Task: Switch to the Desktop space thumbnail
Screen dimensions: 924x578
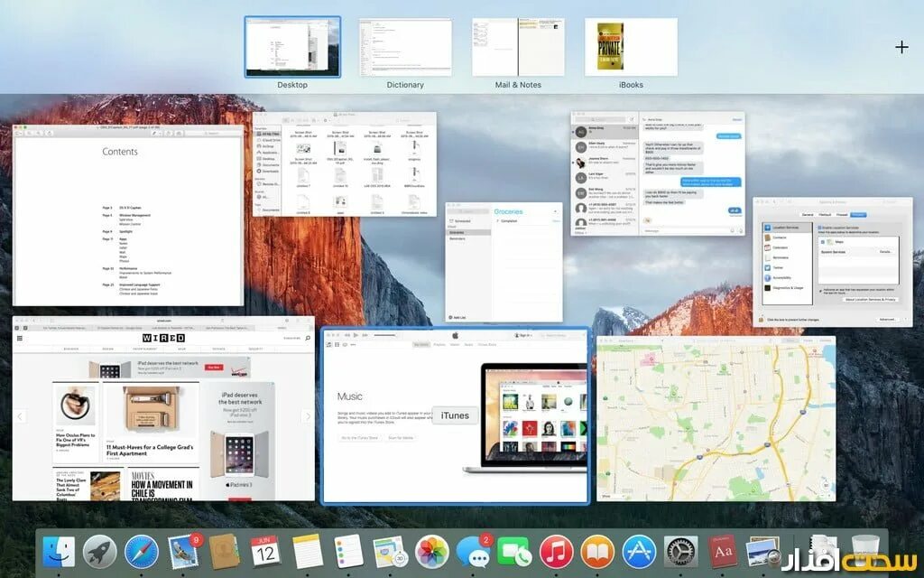Action: click(x=293, y=47)
